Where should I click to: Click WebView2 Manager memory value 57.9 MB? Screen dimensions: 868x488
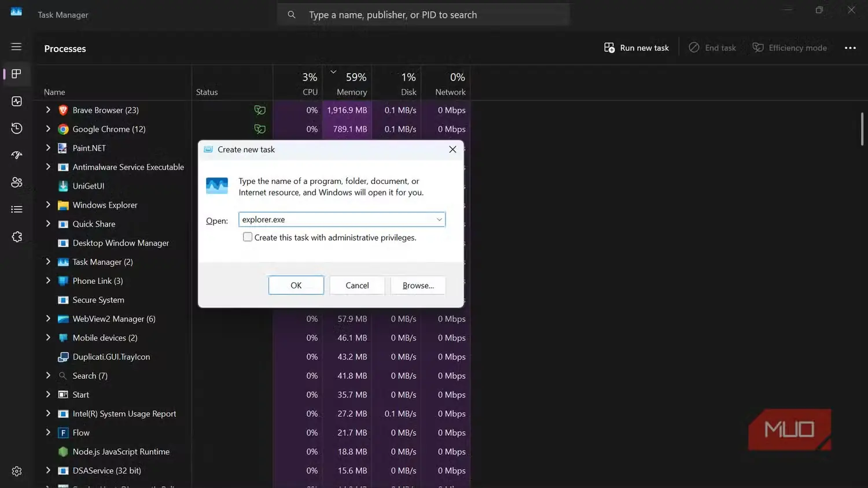(352, 319)
